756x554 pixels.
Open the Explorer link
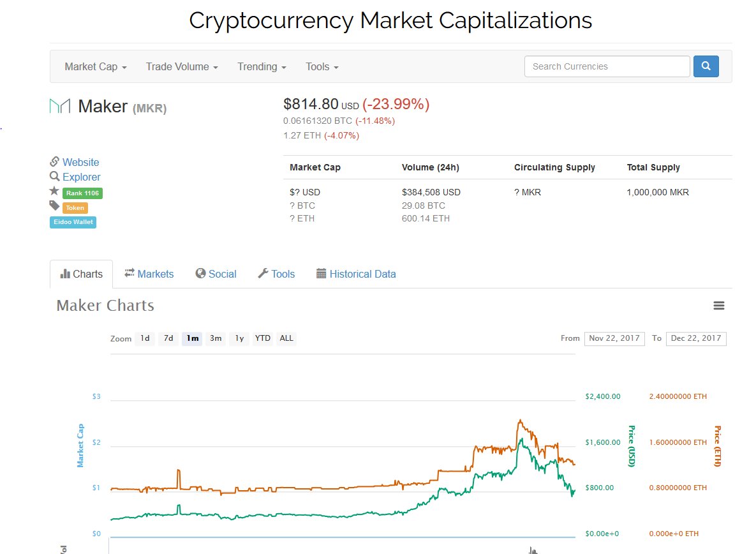pos(82,177)
